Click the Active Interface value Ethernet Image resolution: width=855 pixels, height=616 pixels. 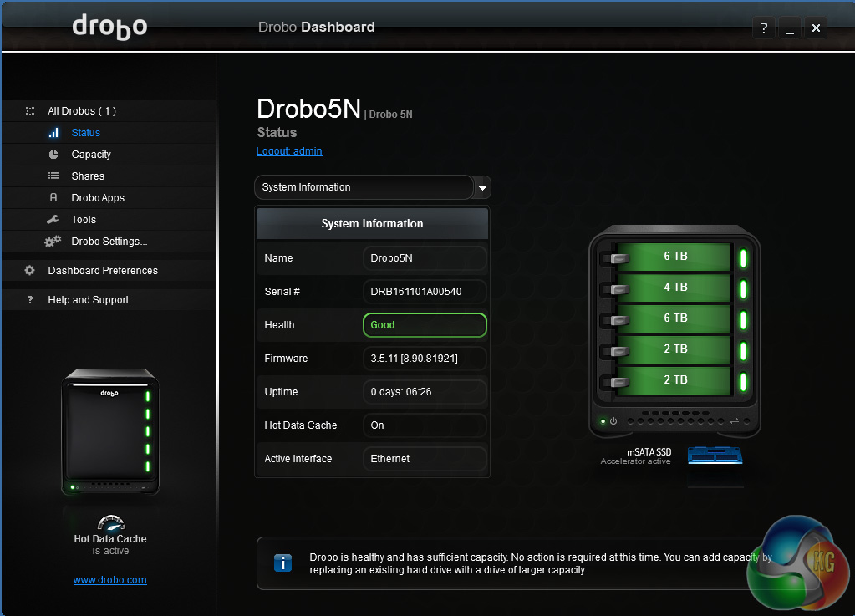click(x=425, y=459)
